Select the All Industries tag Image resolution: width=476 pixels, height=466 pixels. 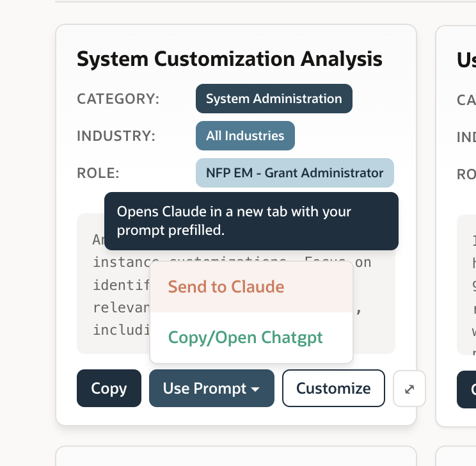[x=245, y=136]
